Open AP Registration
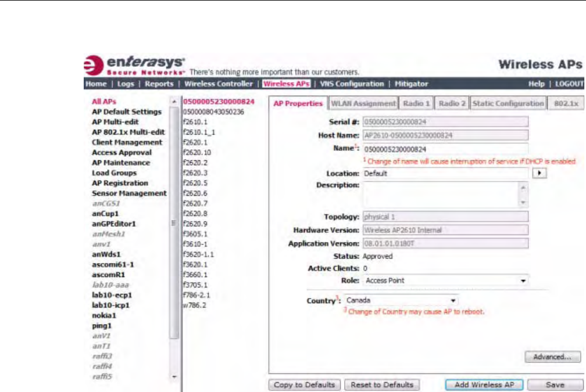586x392 pixels. pyautogui.click(x=120, y=183)
